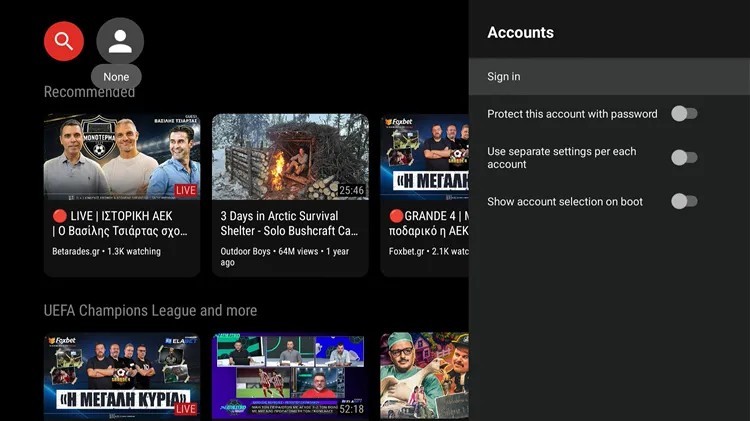This screenshot has width=750, height=421.
Task: Click the 'Recommended' section heading
Action: [x=89, y=91]
